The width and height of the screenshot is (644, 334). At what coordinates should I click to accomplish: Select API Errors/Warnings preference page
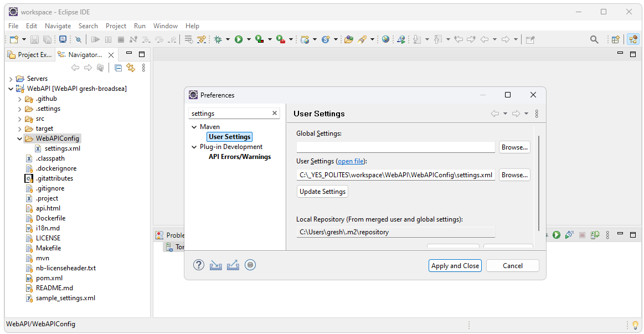pyautogui.click(x=240, y=157)
